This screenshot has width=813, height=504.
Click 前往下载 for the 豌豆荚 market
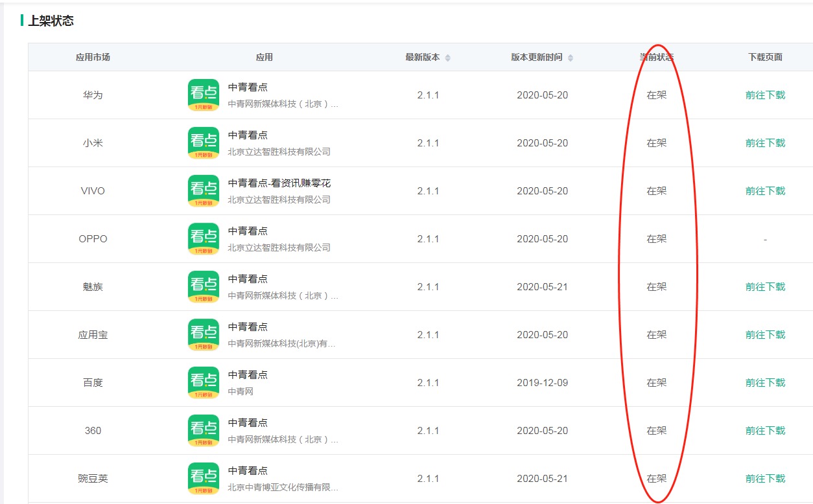pos(765,477)
